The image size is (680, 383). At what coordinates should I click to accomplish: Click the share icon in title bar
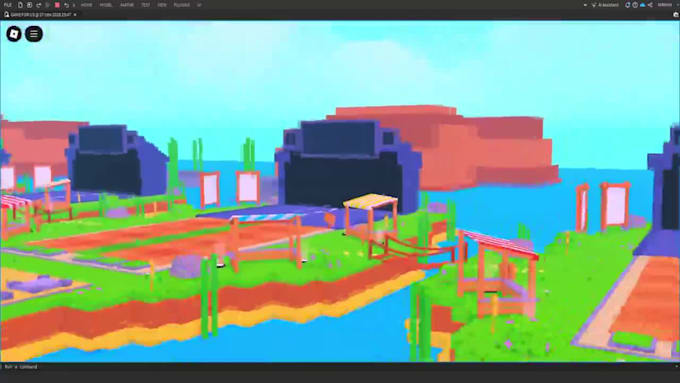coord(650,5)
